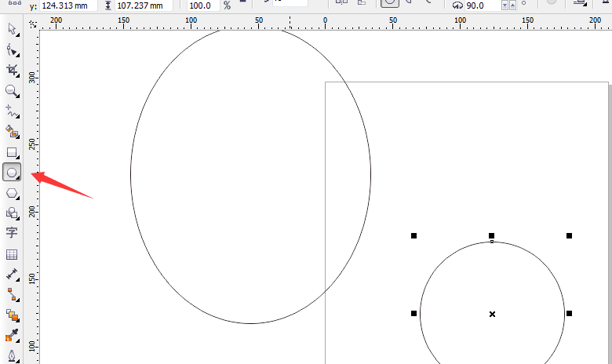Select the Text tool
Screen dimensions: 612x364
click(12, 232)
